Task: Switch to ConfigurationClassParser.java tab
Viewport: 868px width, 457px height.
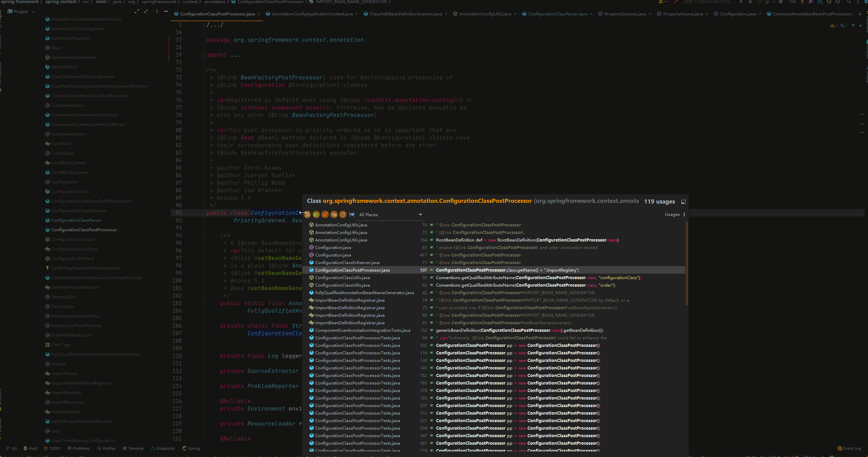Action: [x=557, y=14]
